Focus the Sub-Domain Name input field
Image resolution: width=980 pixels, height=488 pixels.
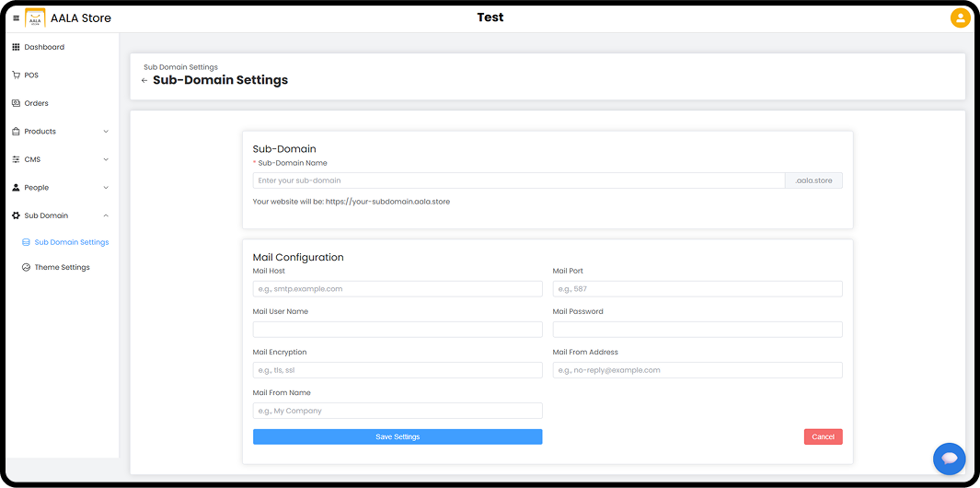518,180
